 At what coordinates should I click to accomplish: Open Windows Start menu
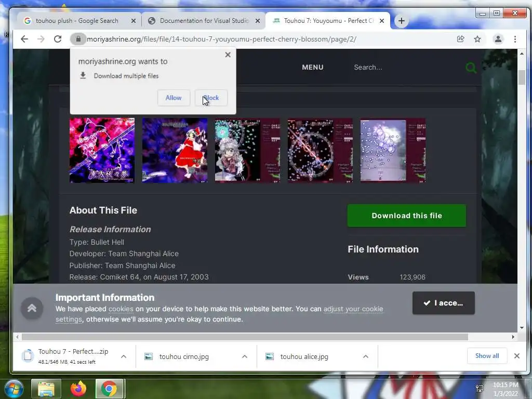(14, 389)
